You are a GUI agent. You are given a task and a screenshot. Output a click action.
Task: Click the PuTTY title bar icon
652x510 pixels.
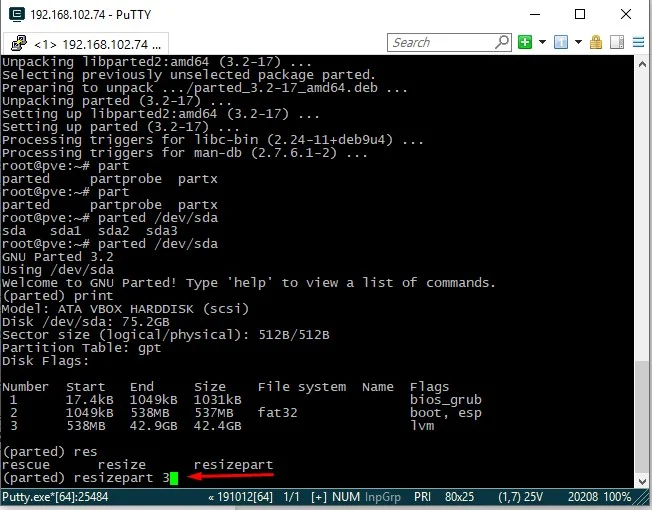(x=16, y=14)
